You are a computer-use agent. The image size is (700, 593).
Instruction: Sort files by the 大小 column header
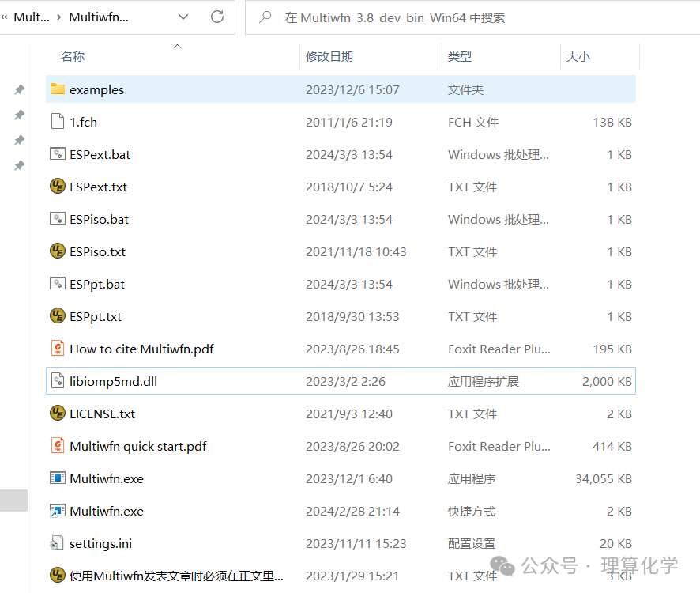tap(578, 57)
